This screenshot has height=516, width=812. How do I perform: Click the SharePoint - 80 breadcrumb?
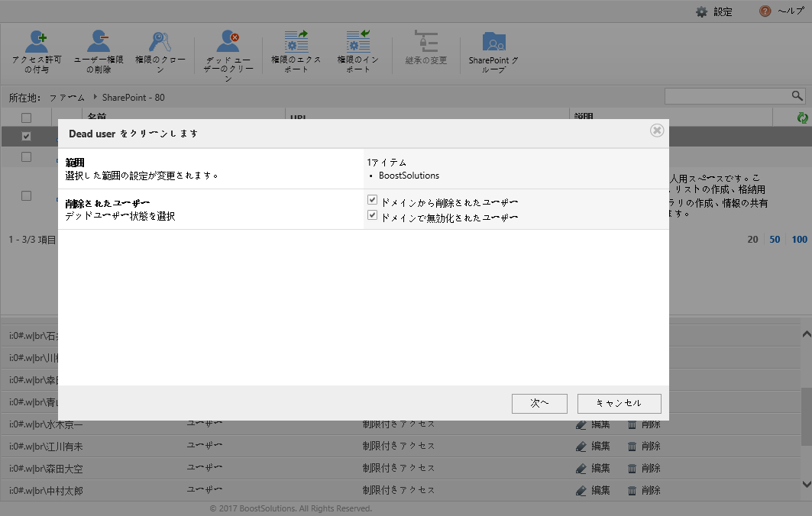(x=134, y=97)
